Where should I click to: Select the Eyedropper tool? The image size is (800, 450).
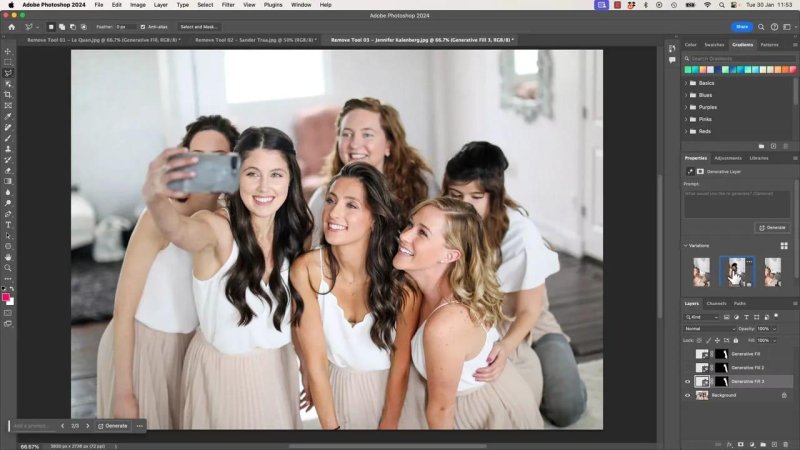[x=8, y=116]
